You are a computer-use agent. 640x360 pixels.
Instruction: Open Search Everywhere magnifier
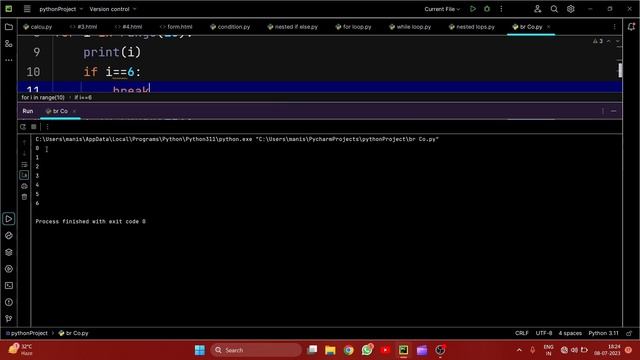click(x=554, y=9)
